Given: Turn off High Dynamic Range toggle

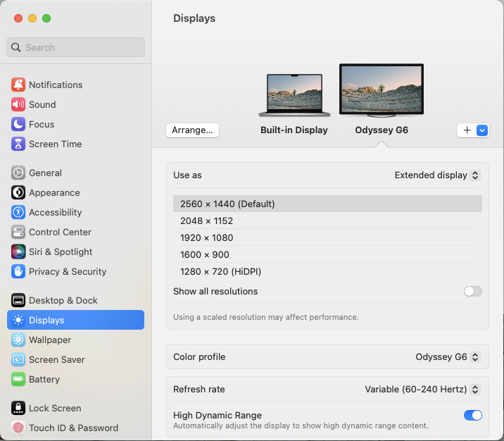Looking at the screenshot, I should (x=472, y=415).
